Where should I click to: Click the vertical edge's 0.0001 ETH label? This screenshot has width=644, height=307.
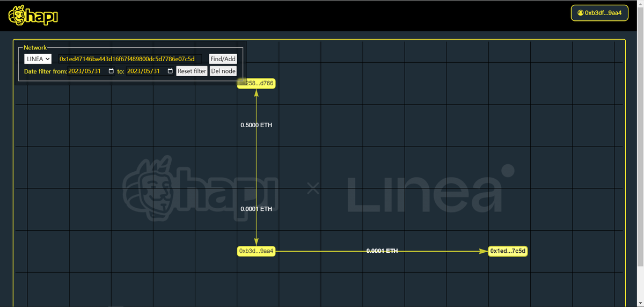point(257,209)
